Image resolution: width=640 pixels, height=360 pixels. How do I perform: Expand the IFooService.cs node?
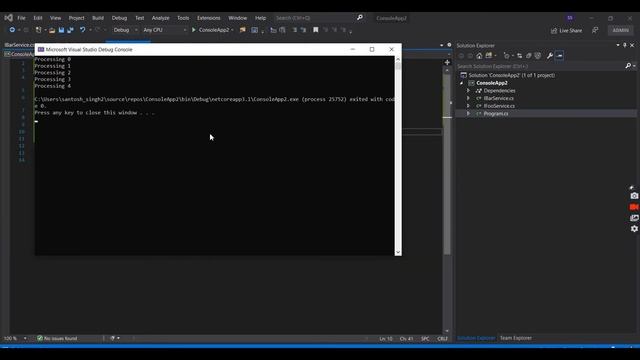(469, 106)
